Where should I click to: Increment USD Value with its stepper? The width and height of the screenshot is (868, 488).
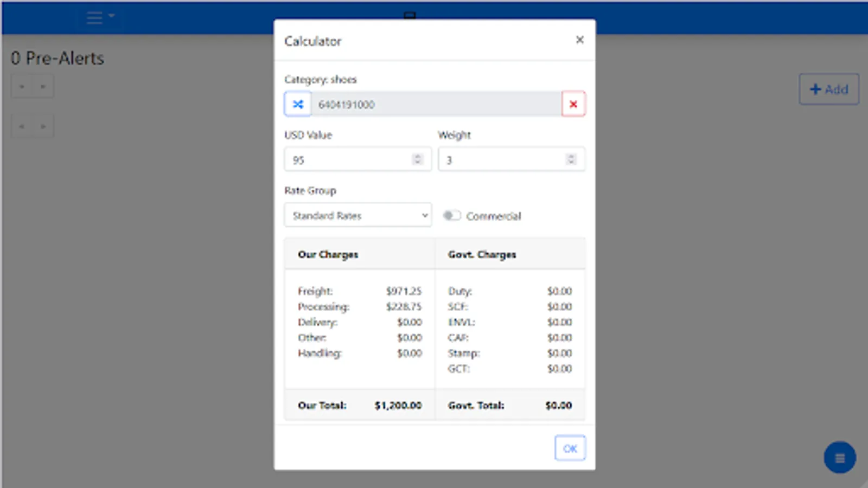(x=417, y=157)
